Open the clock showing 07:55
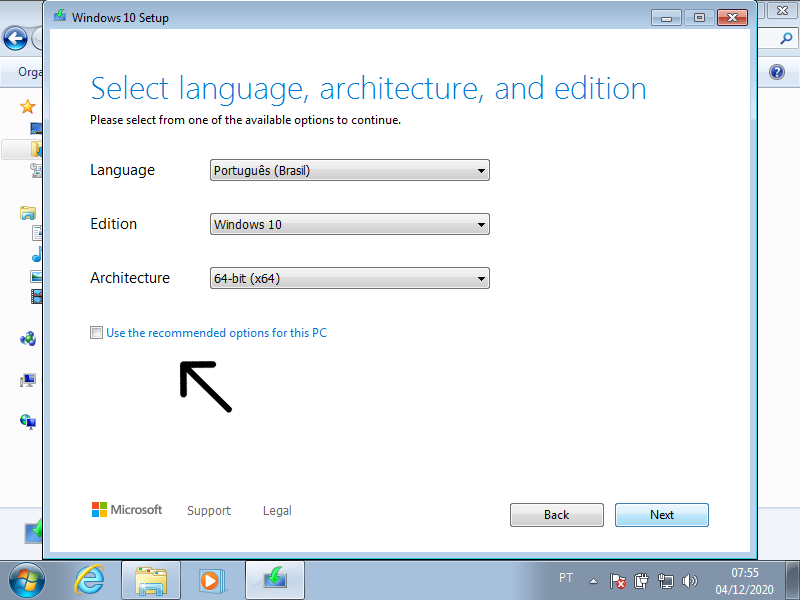 (x=744, y=581)
